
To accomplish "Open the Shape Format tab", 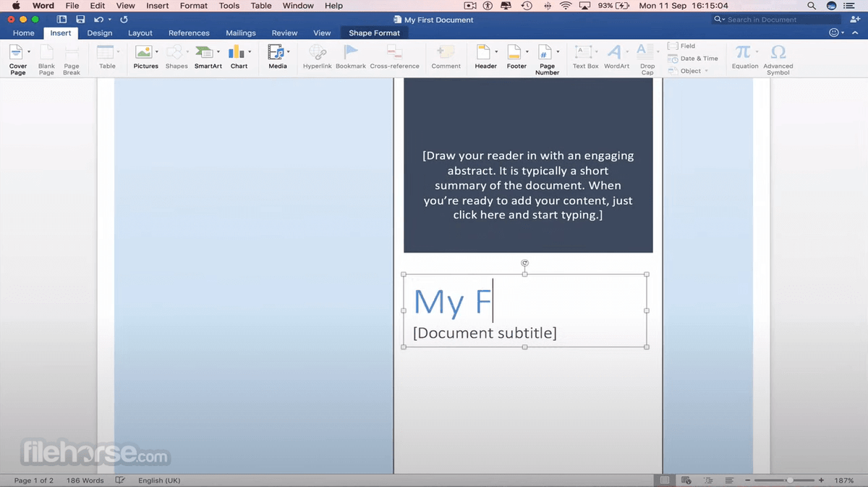I will click(x=374, y=33).
